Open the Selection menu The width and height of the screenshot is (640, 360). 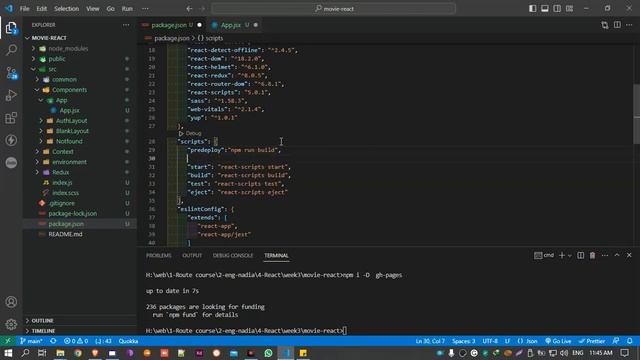pyautogui.click(x=66, y=9)
